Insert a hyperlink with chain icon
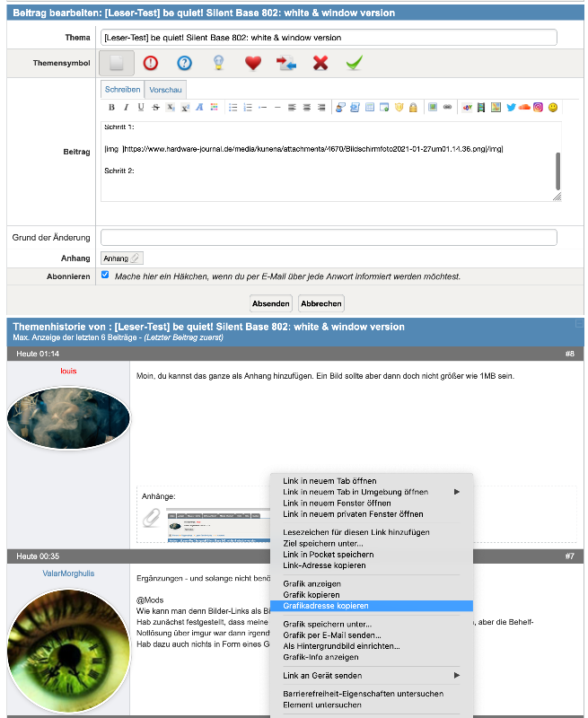 click(447, 107)
